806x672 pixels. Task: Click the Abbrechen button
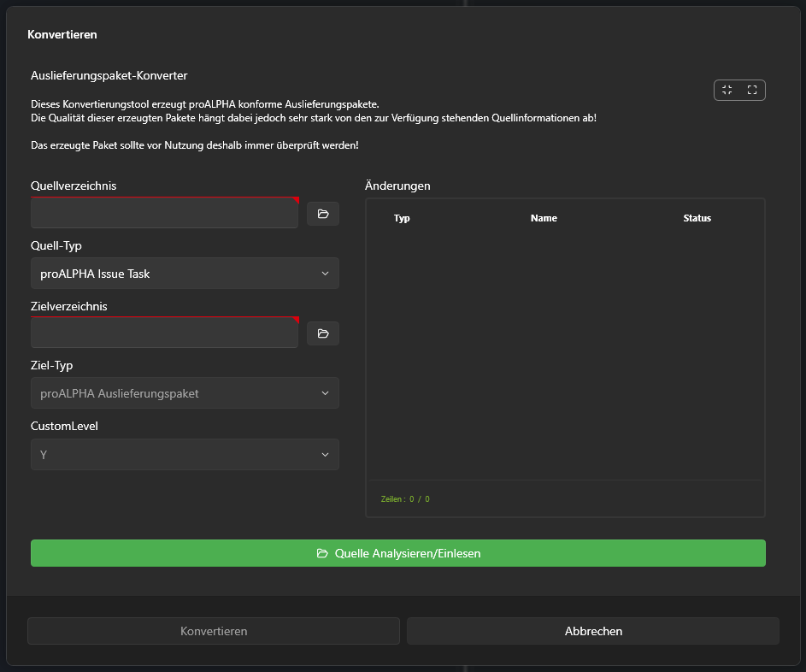[x=593, y=631]
